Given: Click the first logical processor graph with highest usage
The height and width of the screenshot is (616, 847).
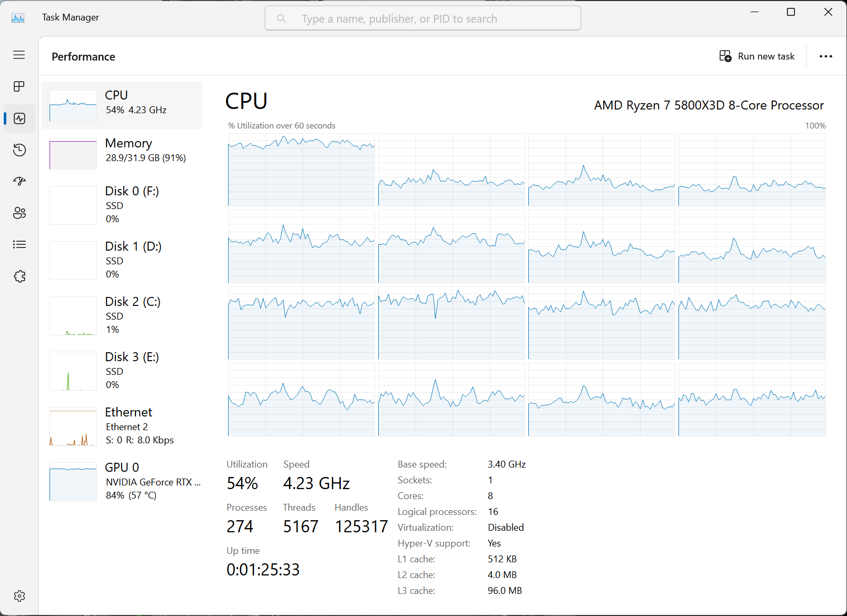Looking at the screenshot, I should (301, 170).
